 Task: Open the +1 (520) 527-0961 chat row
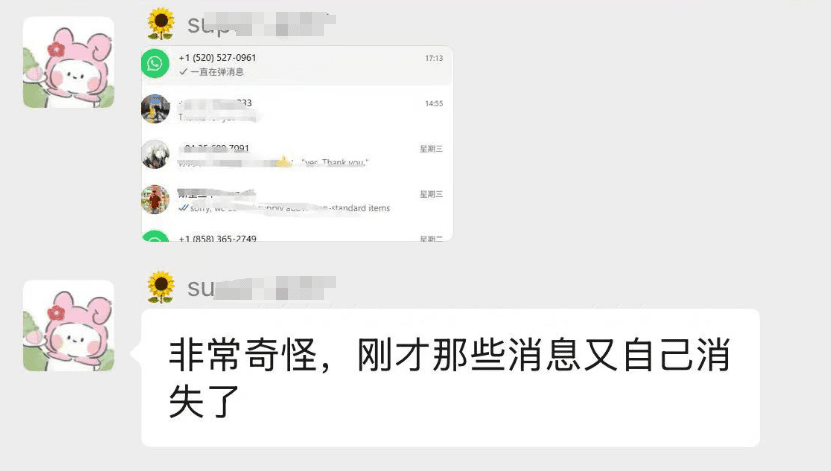click(297, 65)
